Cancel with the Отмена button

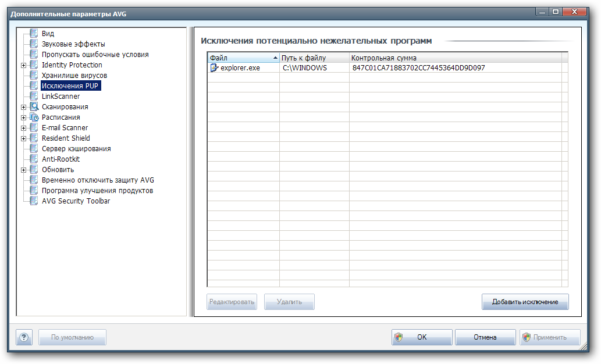[x=485, y=337]
